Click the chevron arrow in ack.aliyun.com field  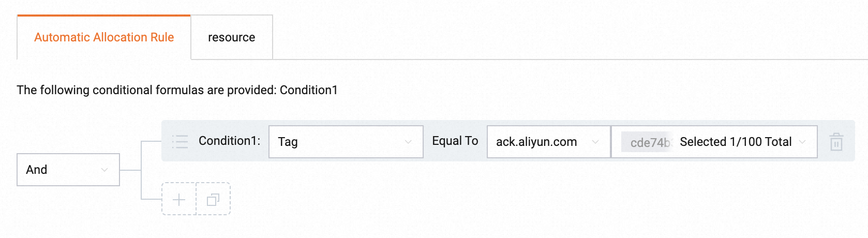595,142
